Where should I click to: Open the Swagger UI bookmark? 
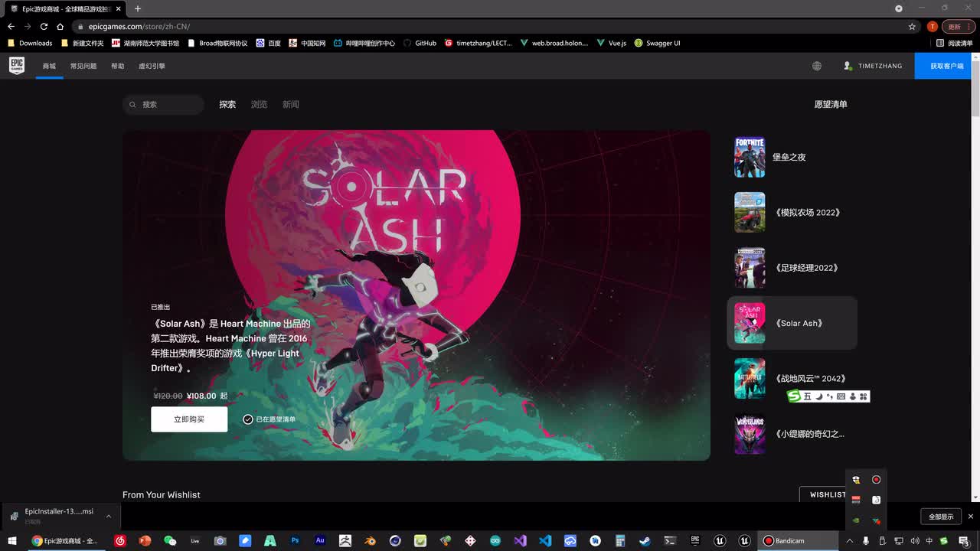click(657, 43)
